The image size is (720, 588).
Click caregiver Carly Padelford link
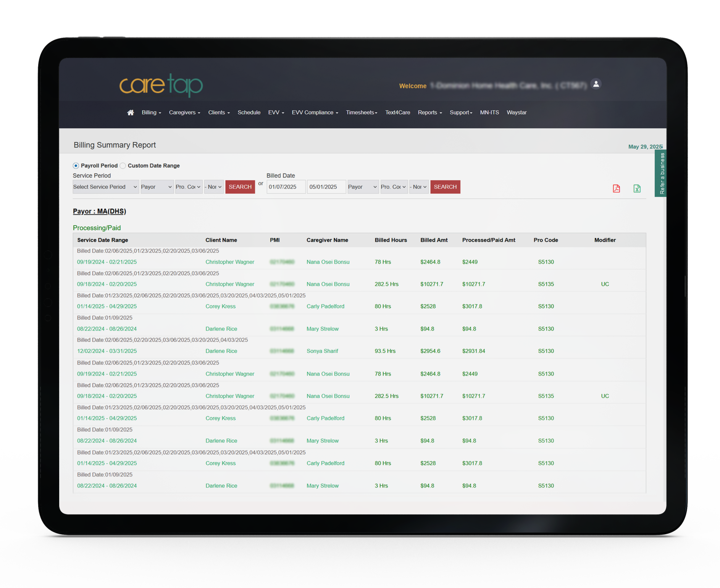(325, 306)
